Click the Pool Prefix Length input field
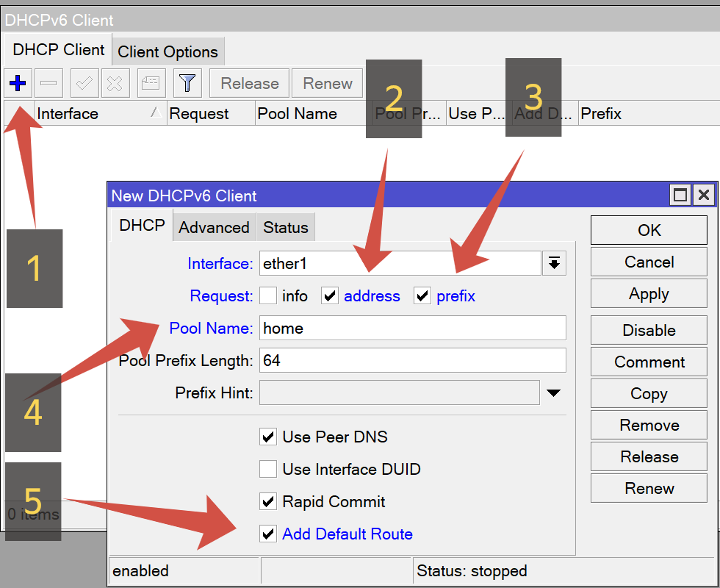The width and height of the screenshot is (720, 588). click(413, 360)
